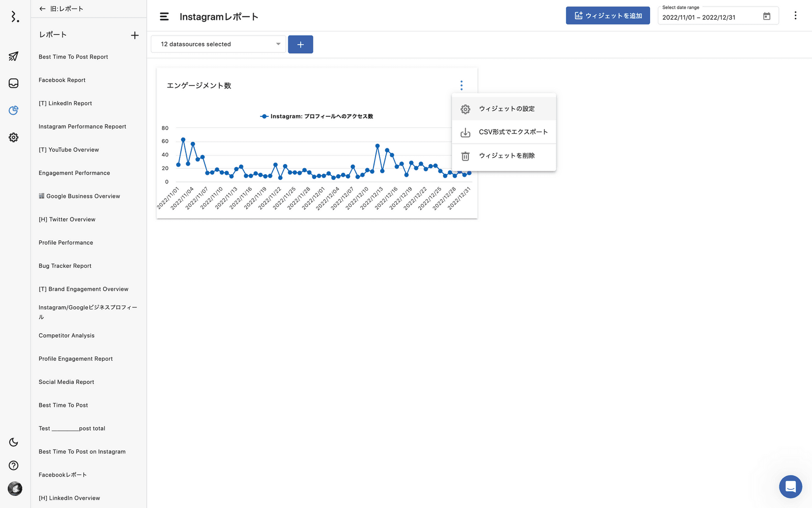Select ウィジェットの設定 menu item
The width and height of the screenshot is (812, 508).
pos(506,109)
